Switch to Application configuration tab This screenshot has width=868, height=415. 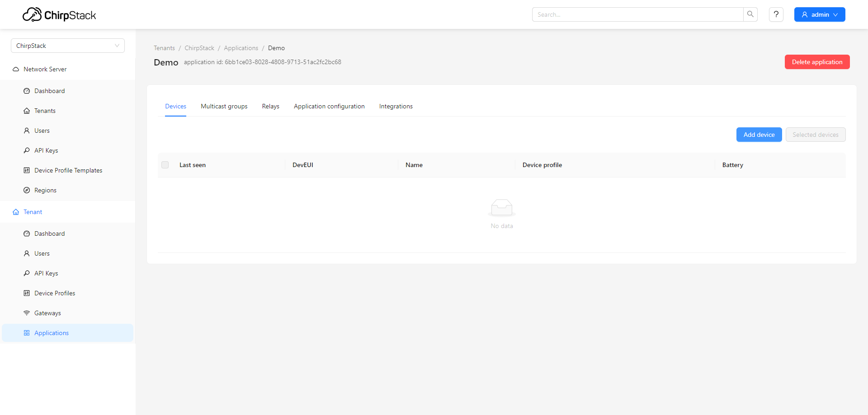[329, 106]
